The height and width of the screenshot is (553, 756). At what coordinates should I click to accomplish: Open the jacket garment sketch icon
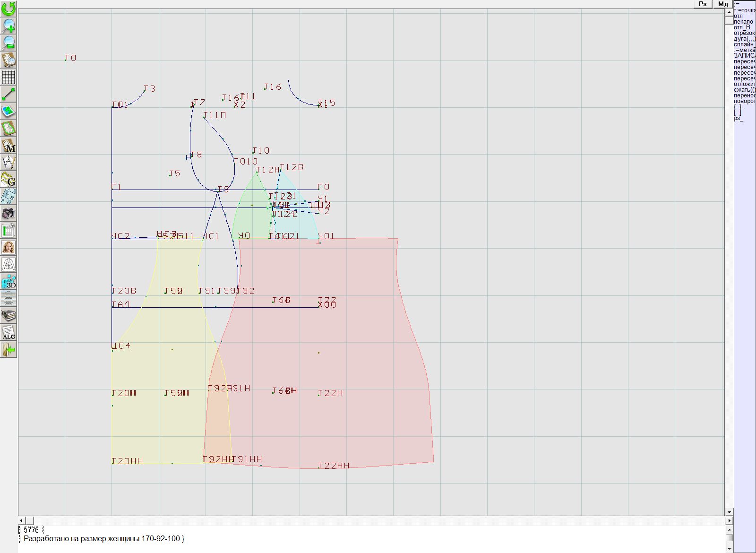point(9,264)
